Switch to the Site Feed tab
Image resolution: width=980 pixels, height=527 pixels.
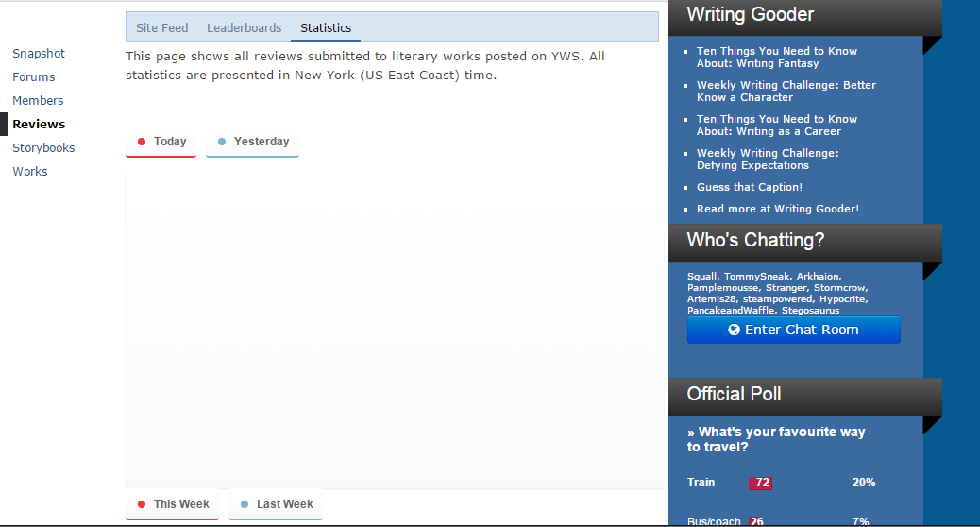click(x=161, y=28)
